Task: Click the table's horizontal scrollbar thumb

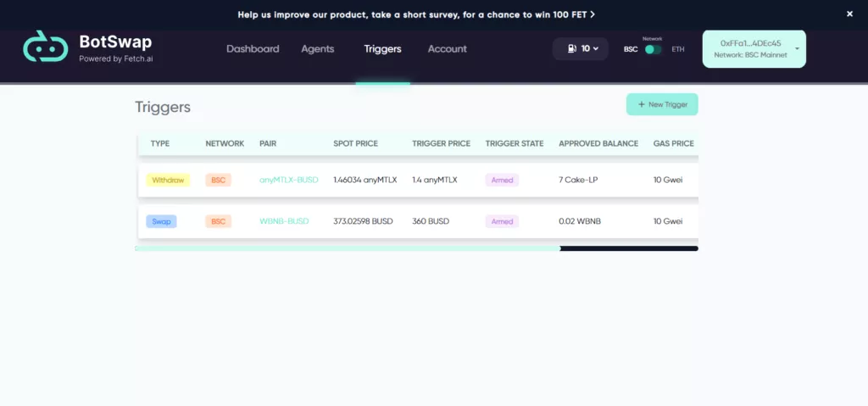Action: [348, 248]
